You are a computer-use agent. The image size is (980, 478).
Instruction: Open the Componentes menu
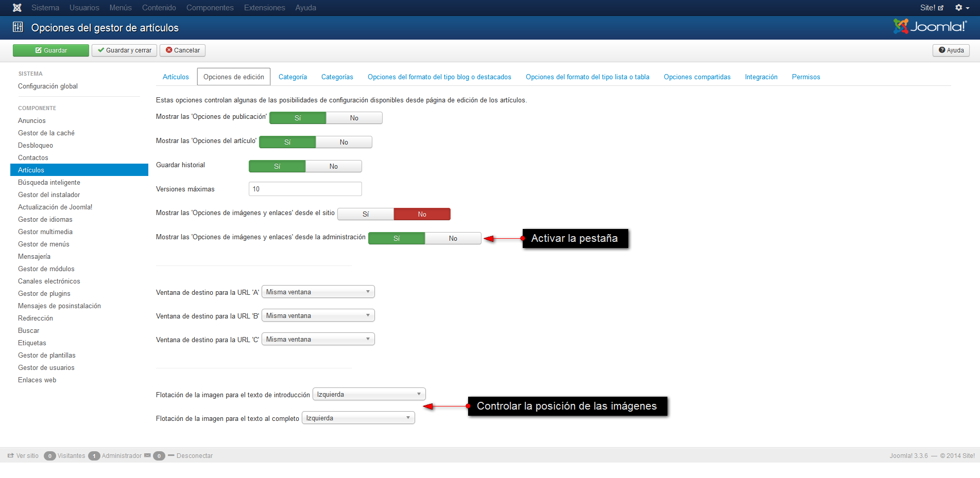[x=210, y=8]
